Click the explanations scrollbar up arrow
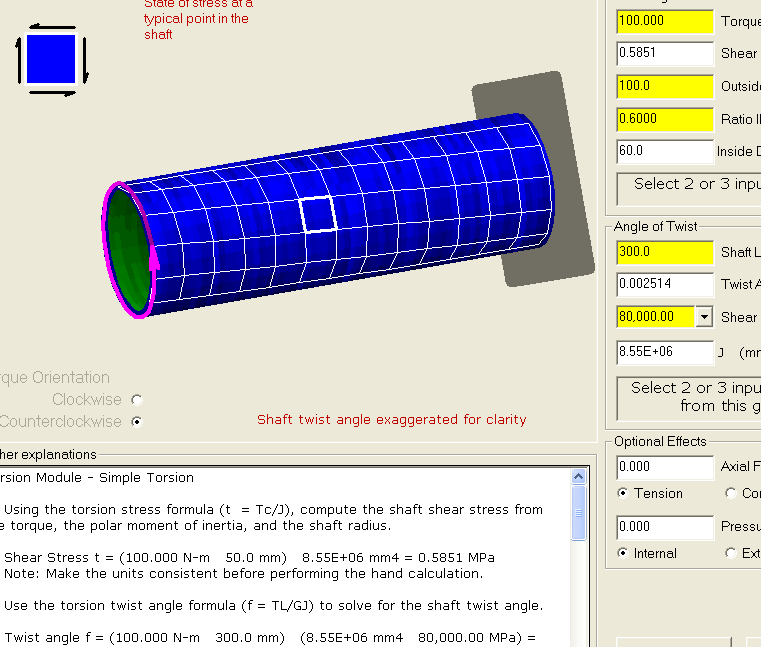Screen dimensions: 761x647 [x=579, y=477]
